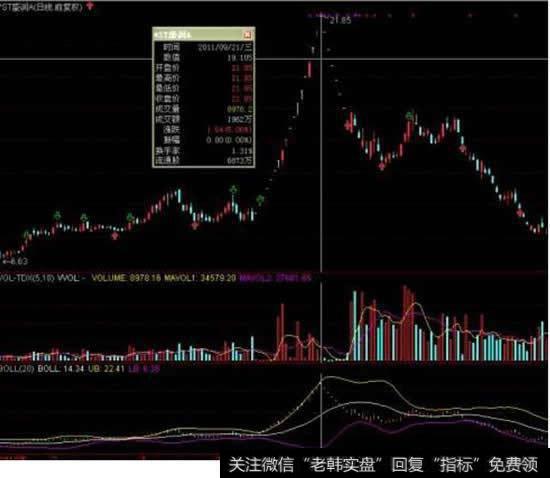
Task: Click the UB 22.41 value
Action: tap(106, 369)
